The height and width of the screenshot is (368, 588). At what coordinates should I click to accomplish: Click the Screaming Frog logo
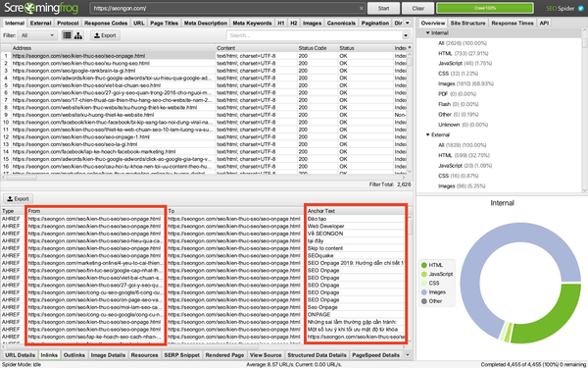(x=41, y=8)
